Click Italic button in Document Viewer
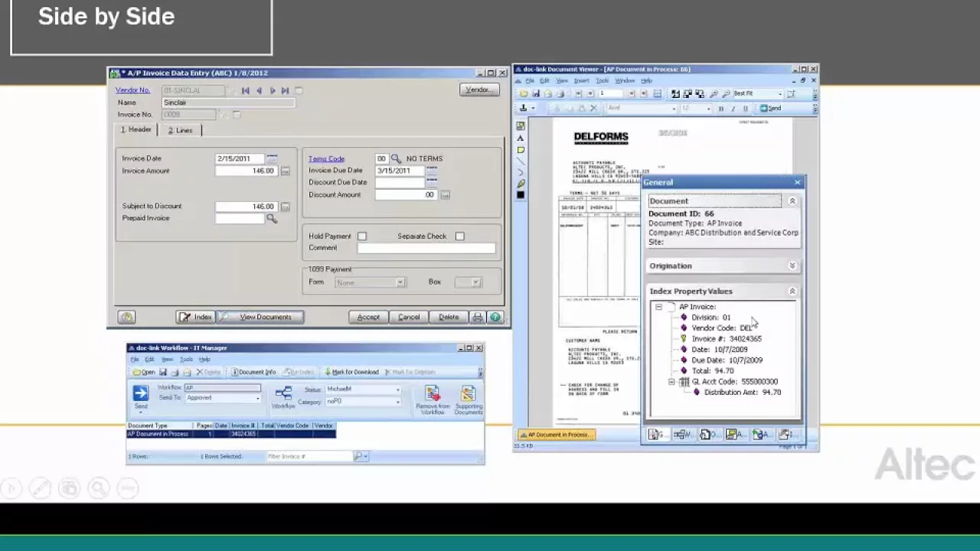This screenshot has width=980, height=551. pos(733,109)
